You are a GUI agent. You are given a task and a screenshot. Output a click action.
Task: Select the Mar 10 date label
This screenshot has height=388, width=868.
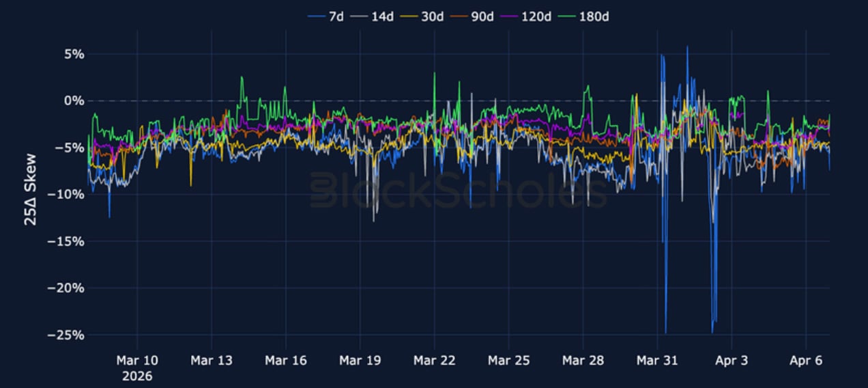pos(137,360)
